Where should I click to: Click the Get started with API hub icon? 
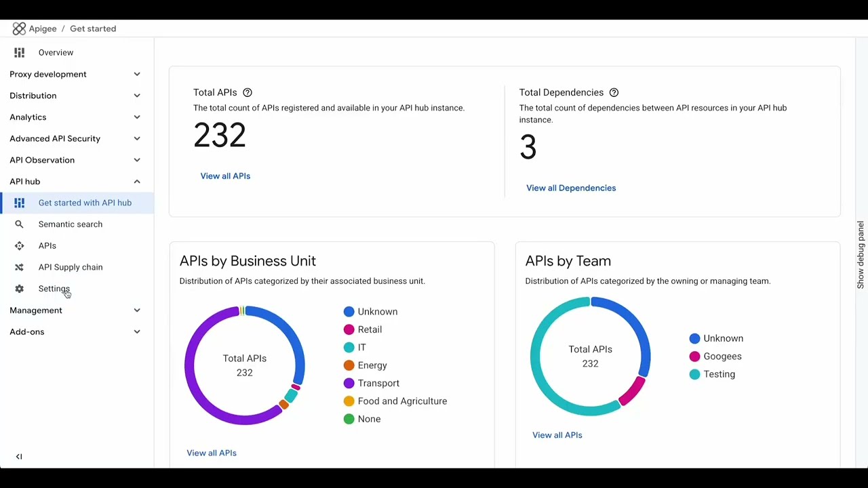click(x=19, y=203)
